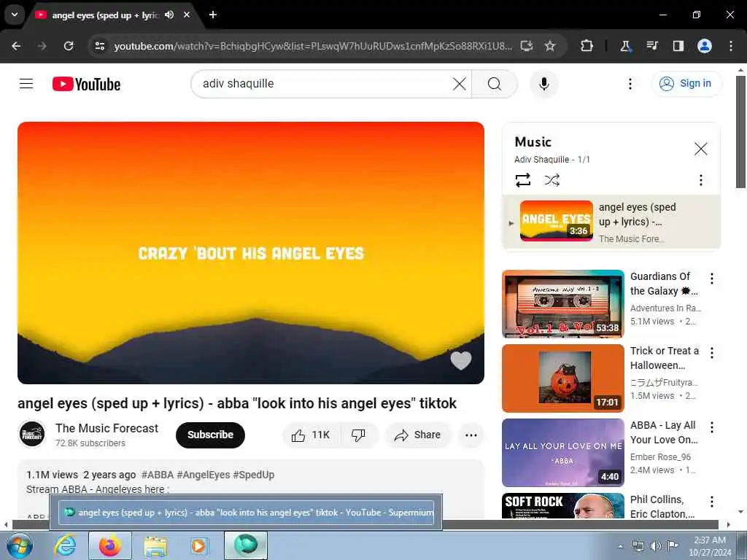
Task: Start voice search with microphone
Action: tap(544, 84)
